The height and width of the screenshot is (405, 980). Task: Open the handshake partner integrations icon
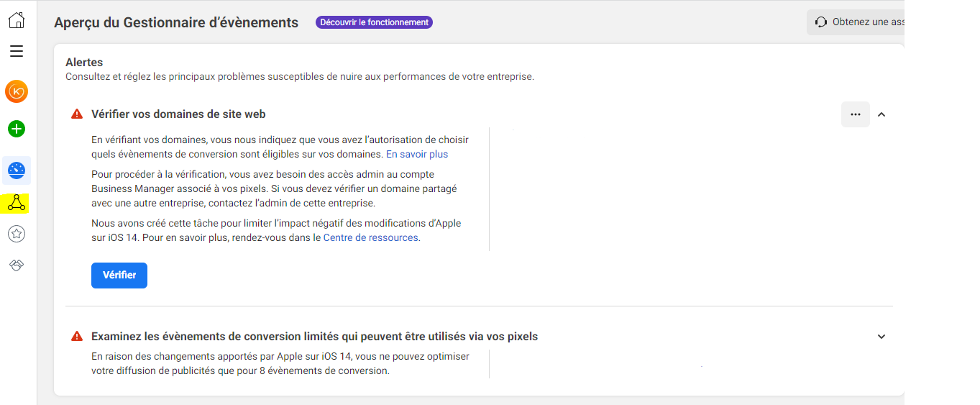16,265
